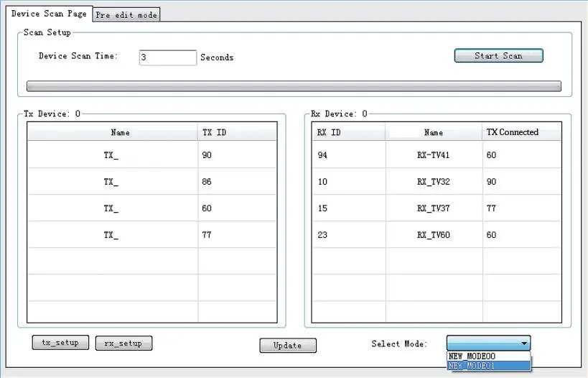Start the device scan
The width and height of the screenshot is (588, 378).
(498, 55)
